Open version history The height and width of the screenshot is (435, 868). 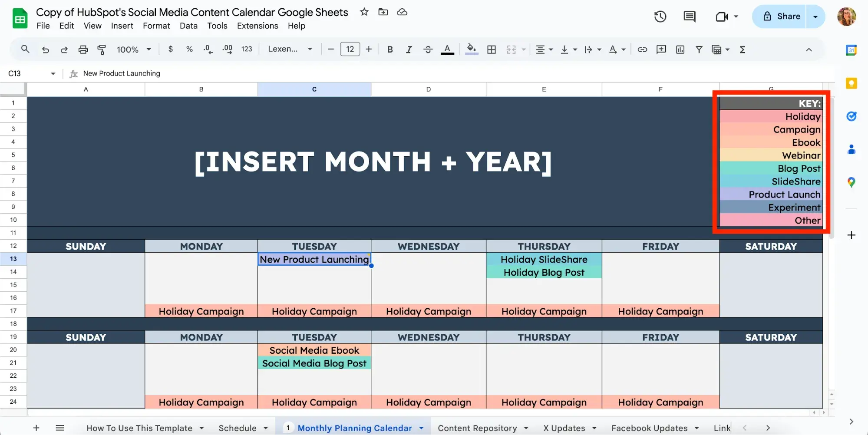click(660, 16)
